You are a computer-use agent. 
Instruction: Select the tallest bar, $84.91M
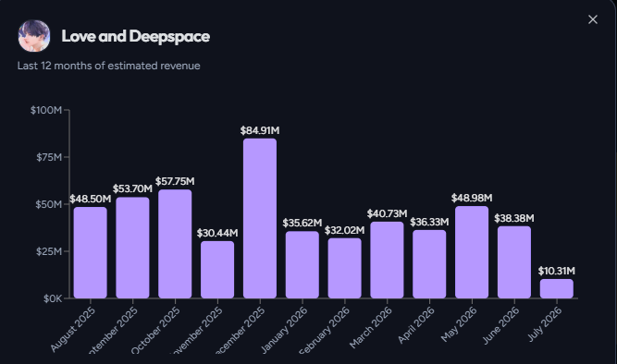[260, 218]
